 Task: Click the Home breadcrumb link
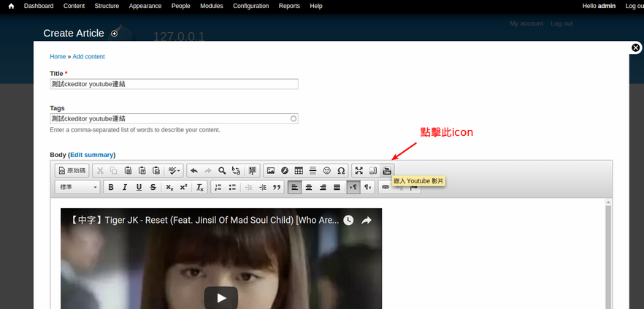click(x=58, y=57)
